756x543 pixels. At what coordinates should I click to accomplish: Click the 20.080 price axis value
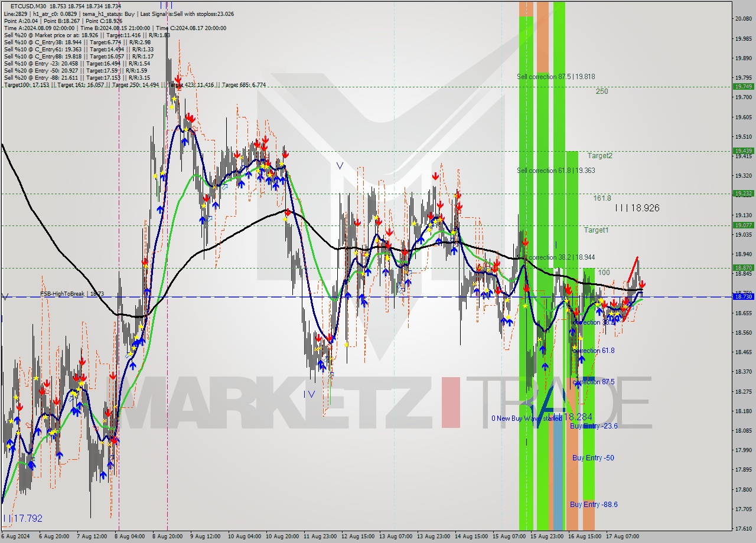[743, 19]
